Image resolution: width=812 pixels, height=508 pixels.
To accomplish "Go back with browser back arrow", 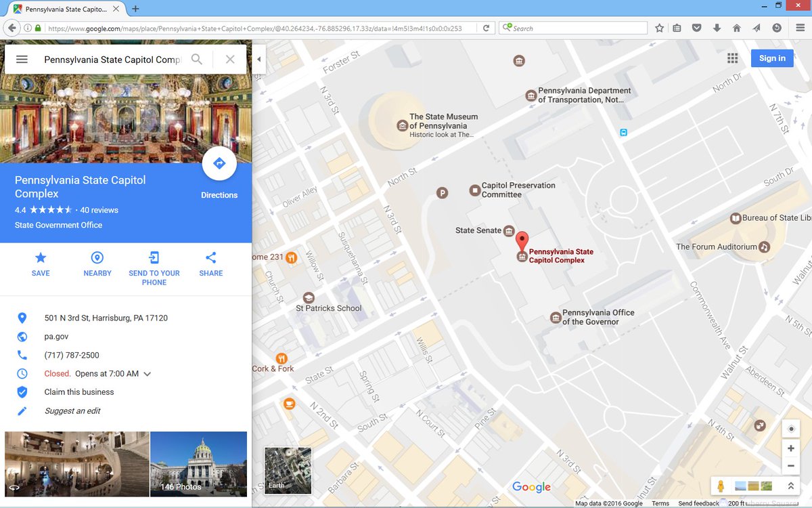I will 12,28.
